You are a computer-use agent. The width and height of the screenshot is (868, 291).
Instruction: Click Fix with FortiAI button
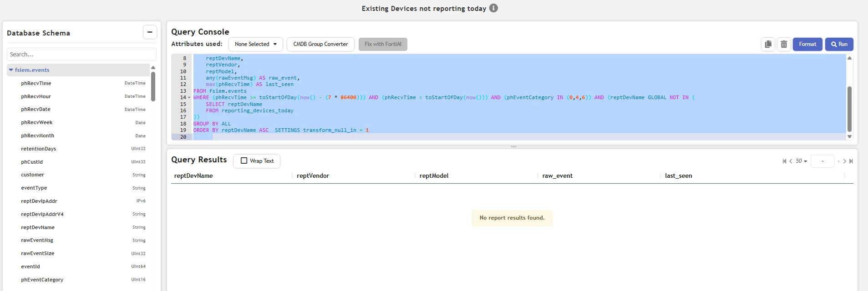tap(383, 44)
